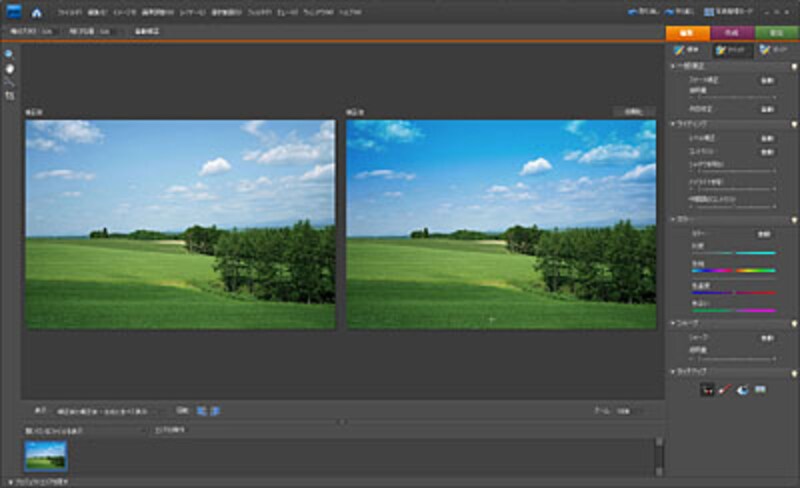The width and height of the screenshot is (800, 488).
Task: Adjust the Hue rainbow slider
Action: coord(733,269)
